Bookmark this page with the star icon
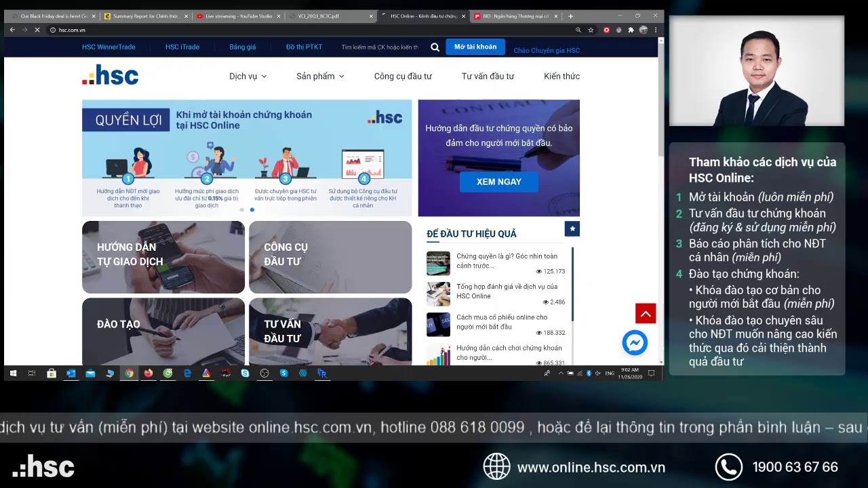The image size is (868, 488). tap(591, 30)
